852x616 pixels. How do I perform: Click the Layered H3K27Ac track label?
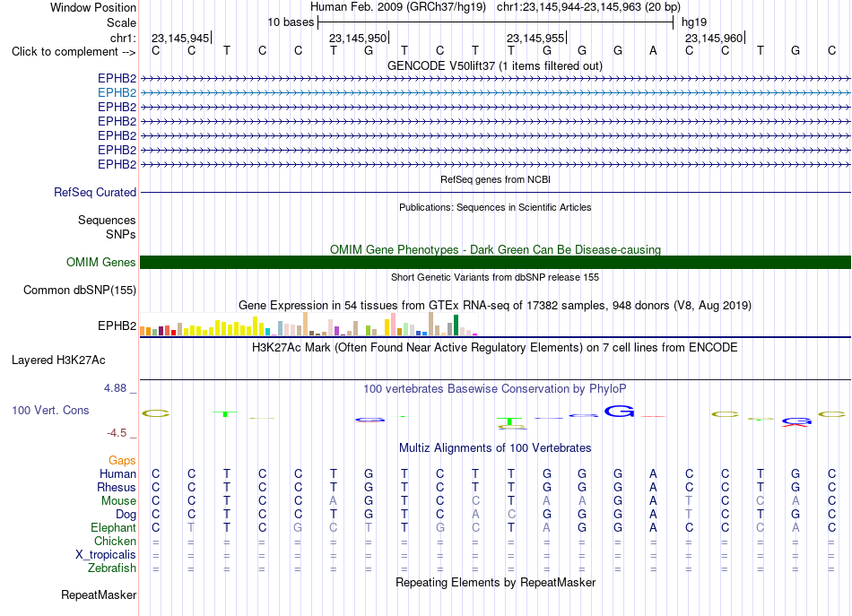tap(58, 360)
